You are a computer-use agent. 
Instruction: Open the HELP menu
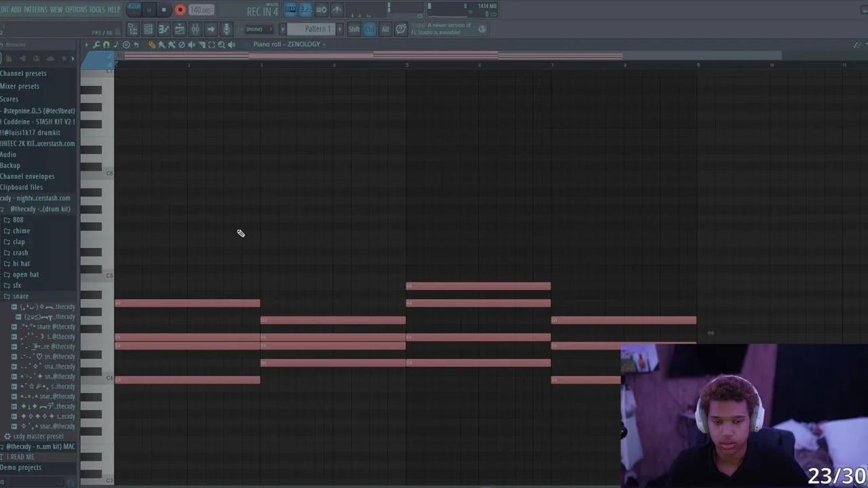[x=114, y=9]
